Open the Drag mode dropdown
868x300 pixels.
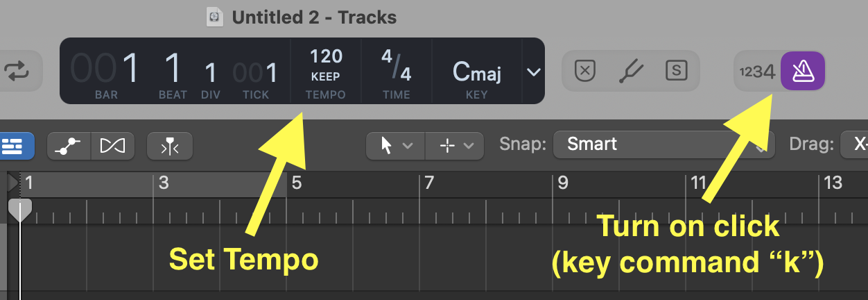[x=854, y=145]
